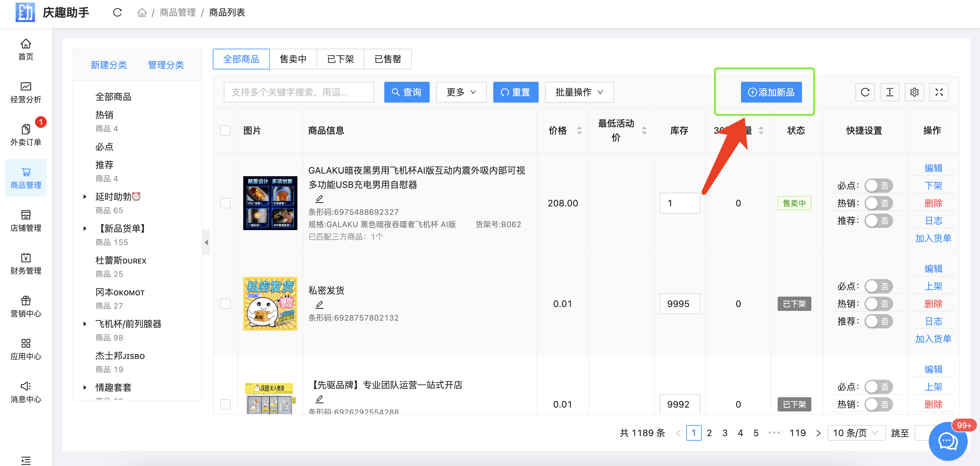Expand the 更多 filter dropdown
The height and width of the screenshot is (466, 980).
coord(461,92)
